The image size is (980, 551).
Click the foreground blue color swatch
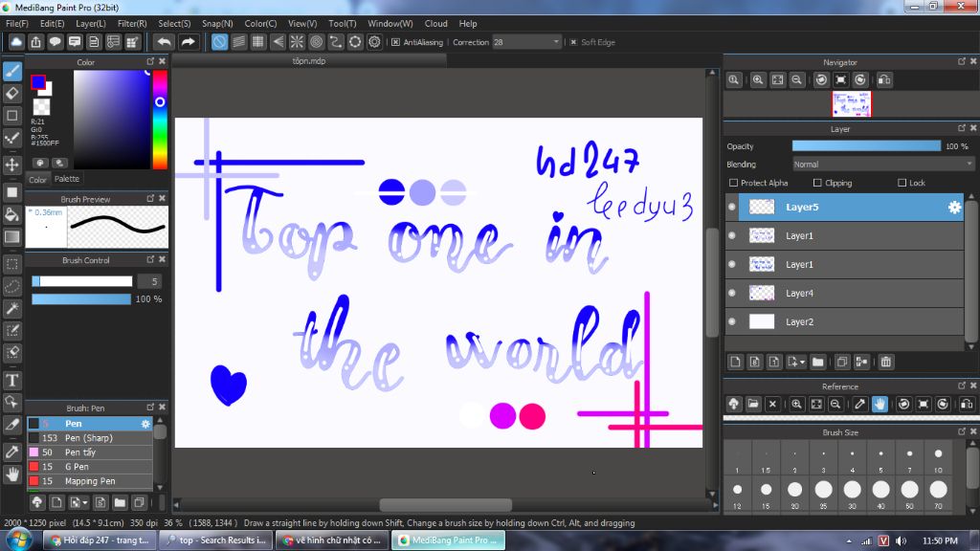tap(38, 82)
